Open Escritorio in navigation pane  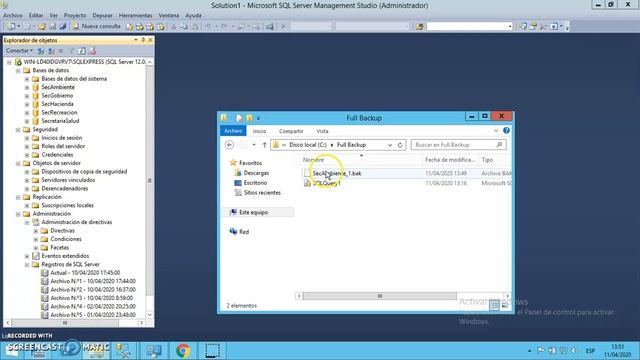(255, 183)
